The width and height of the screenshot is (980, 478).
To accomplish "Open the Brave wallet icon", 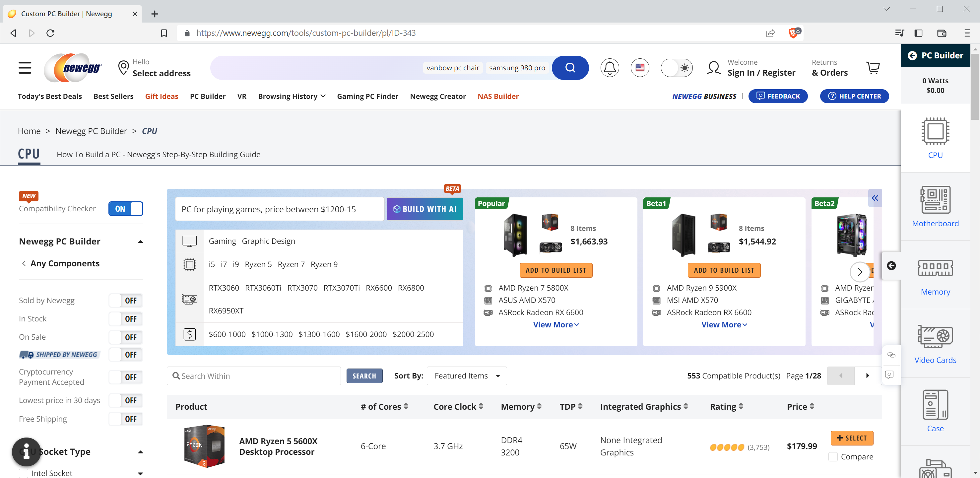I will click(x=942, y=33).
